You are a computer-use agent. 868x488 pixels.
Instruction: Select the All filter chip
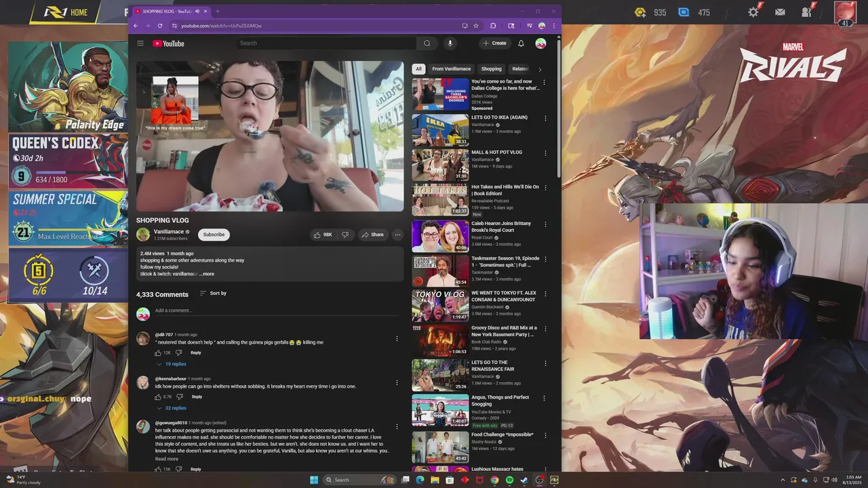418,68
